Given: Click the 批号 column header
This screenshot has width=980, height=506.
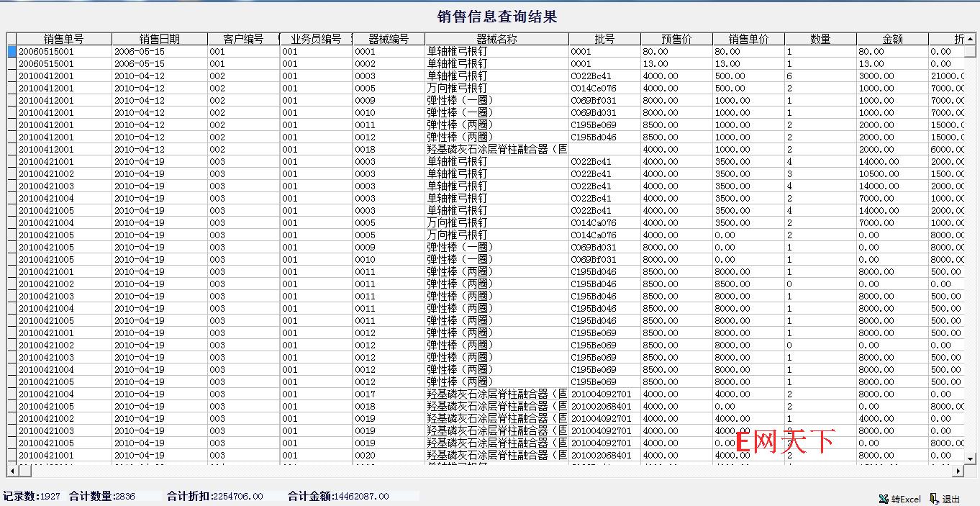Looking at the screenshot, I should click(x=604, y=39).
